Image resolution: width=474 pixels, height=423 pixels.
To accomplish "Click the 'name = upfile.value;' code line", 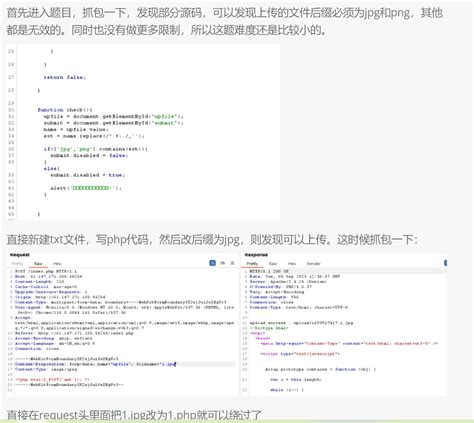I will point(76,129).
